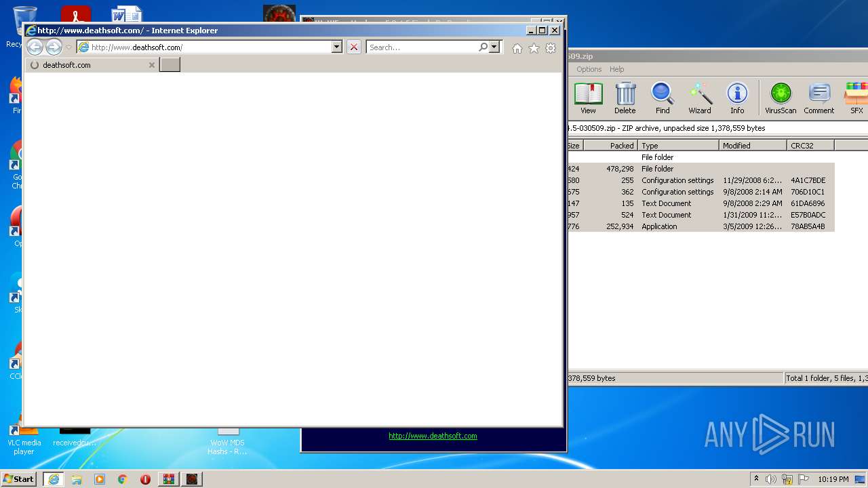
Task: Run VirusScan from the WinRAR toolbar
Action: (781, 98)
